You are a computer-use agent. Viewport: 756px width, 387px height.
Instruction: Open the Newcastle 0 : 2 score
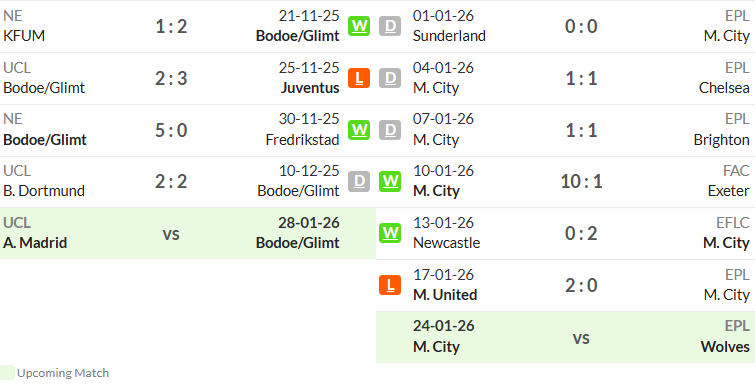pyautogui.click(x=581, y=233)
